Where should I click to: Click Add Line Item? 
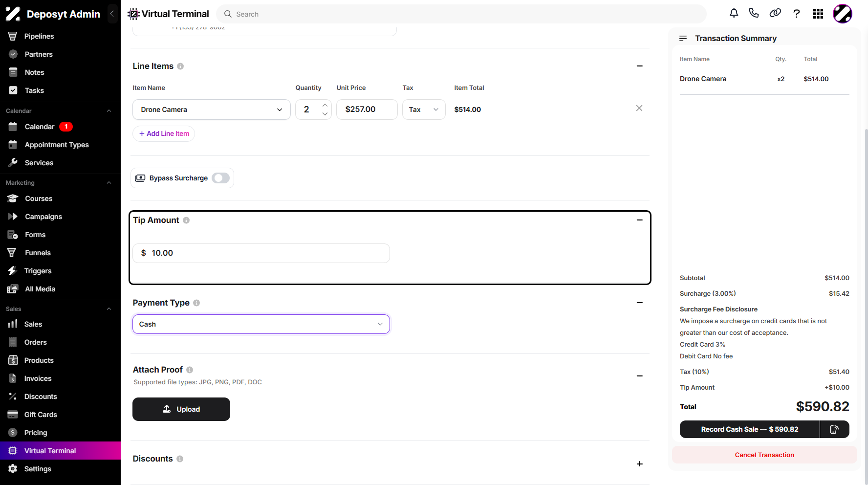[x=164, y=133]
